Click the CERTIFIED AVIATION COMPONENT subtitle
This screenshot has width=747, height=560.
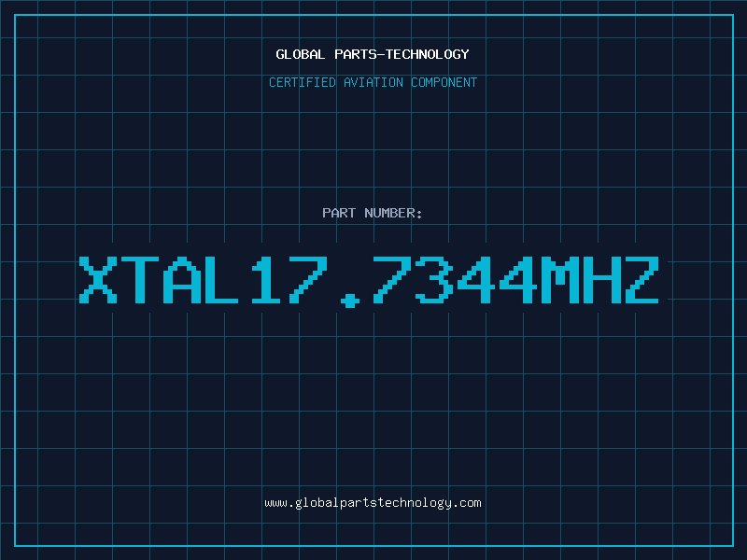point(373,82)
